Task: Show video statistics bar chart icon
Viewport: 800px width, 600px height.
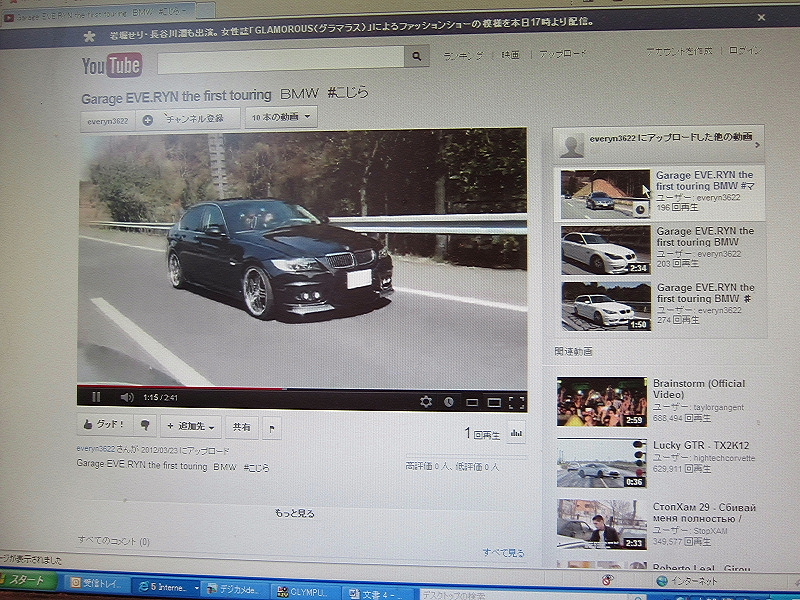Action: pyautogui.click(x=517, y=433)
